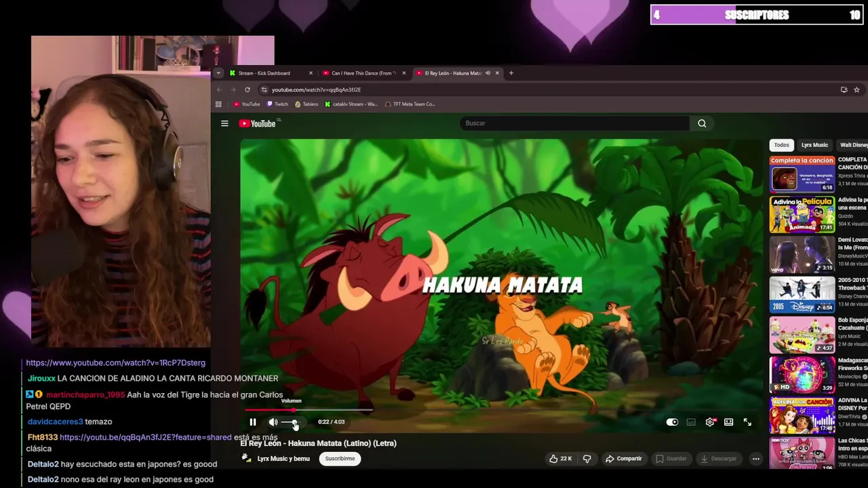Screen dimensions: 868x488
Task: Open the Adivina la Película thumbnail 17:41
Action: [x=802, y=214]
